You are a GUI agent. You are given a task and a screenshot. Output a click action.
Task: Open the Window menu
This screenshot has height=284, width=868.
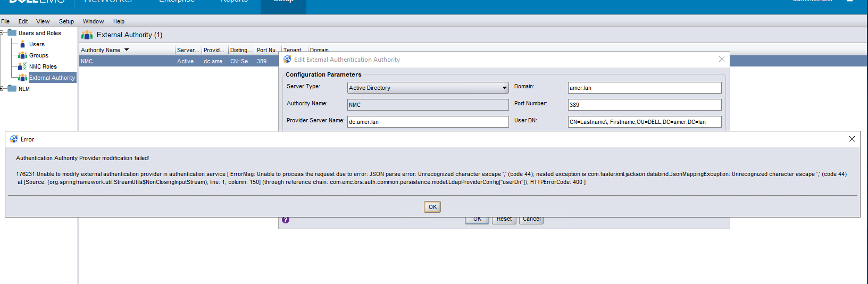click(x=93, y=21)
